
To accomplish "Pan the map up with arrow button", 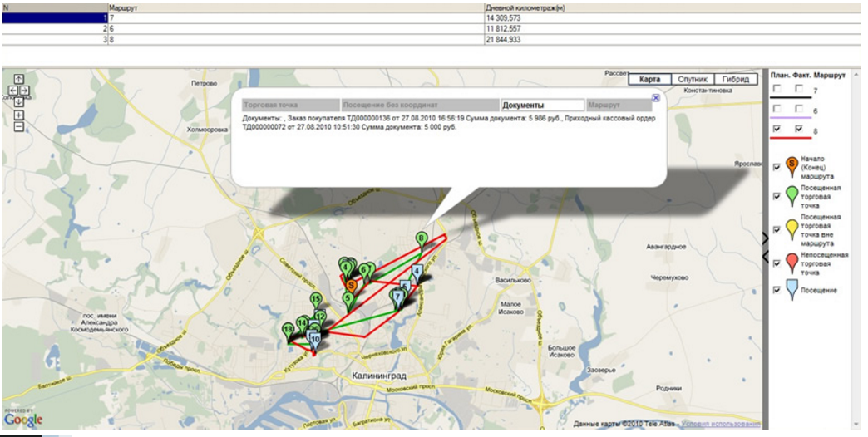I will (19, 80).
